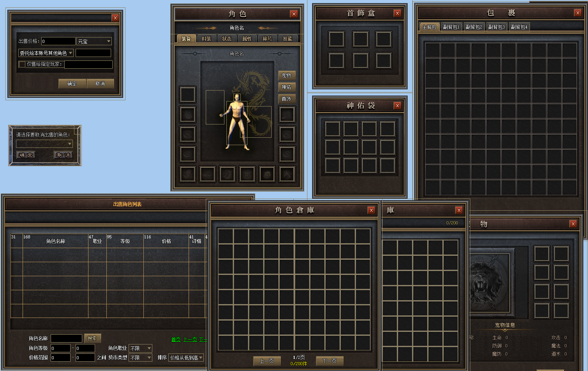This screenshot has width=588, height=371.
Task: Open the 副背包2 bag tab
Action: (x=474, y=27)
